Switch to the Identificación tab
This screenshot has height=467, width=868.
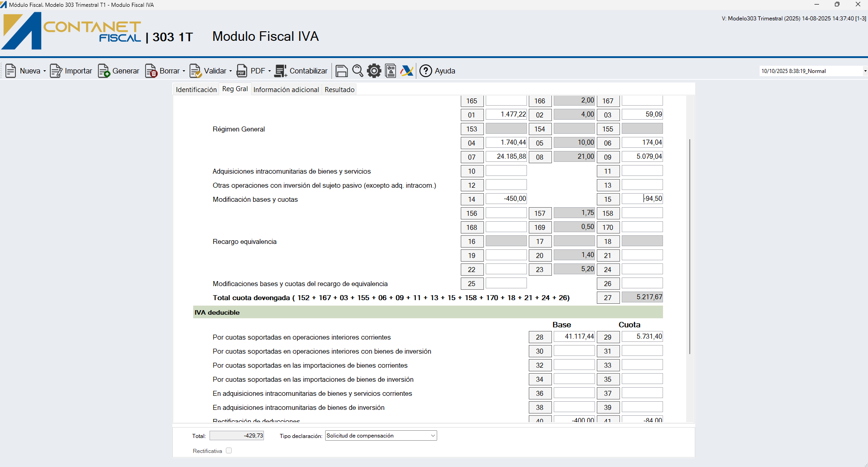pos(196,90)
